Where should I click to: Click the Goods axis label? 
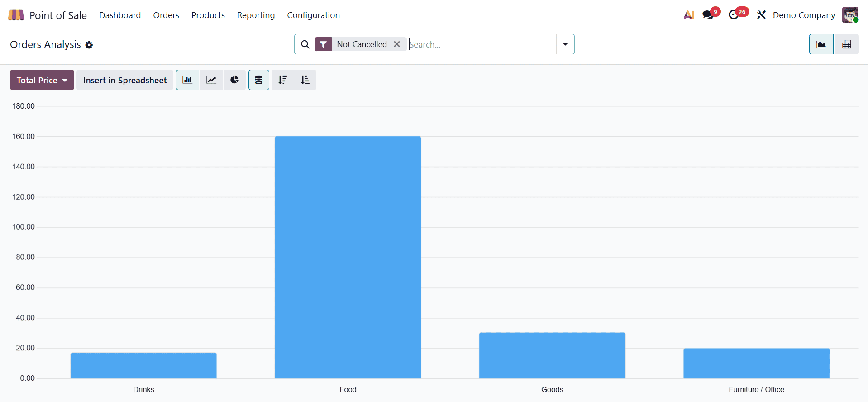tap(552, 389)
